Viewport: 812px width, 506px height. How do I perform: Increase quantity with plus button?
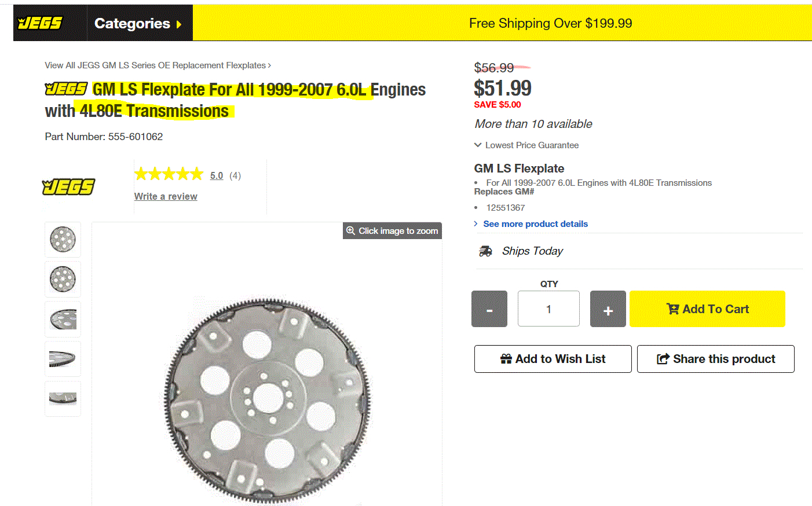click(x=608, y=309)
